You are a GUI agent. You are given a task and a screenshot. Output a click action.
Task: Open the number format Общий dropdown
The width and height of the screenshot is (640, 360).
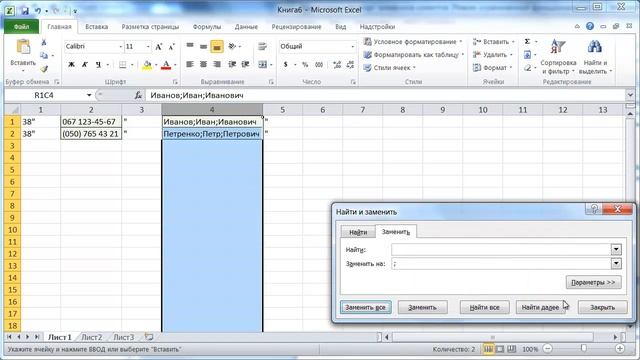click(x=353, y=47)
